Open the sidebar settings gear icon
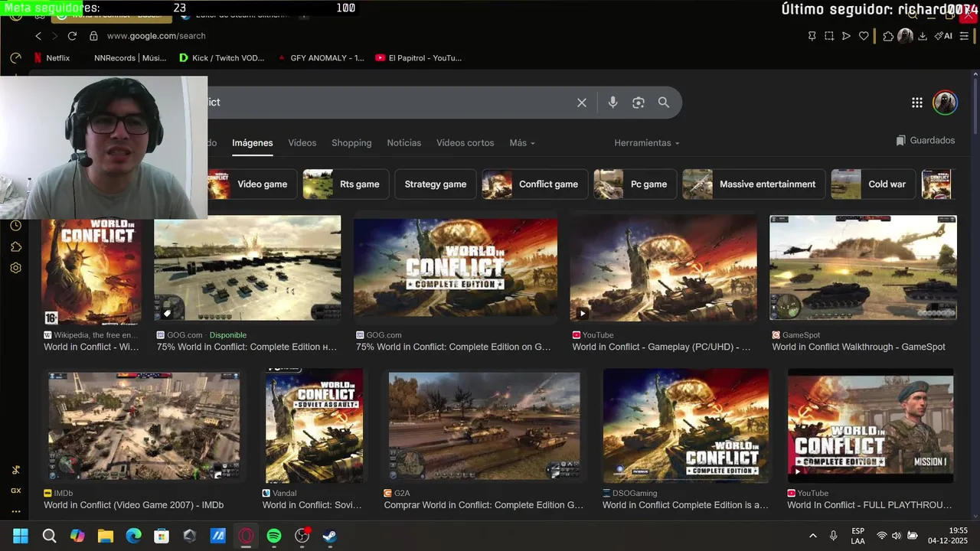The image size is (980, 551). (16, 268)
